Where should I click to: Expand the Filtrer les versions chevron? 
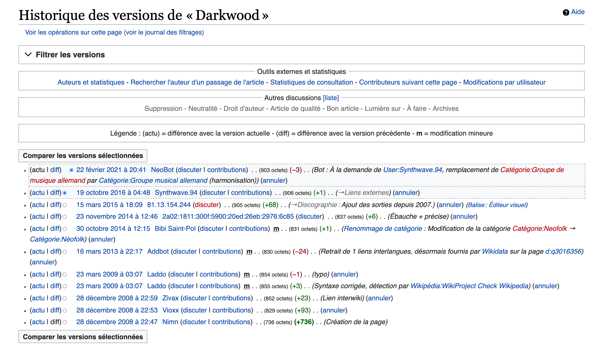[x=28, y=54]
